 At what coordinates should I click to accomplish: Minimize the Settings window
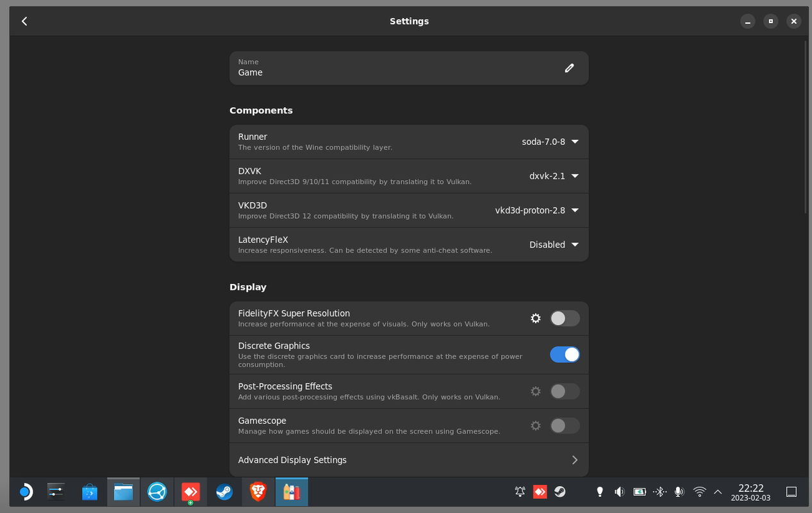pyautogui.click(x=747, y=21)
